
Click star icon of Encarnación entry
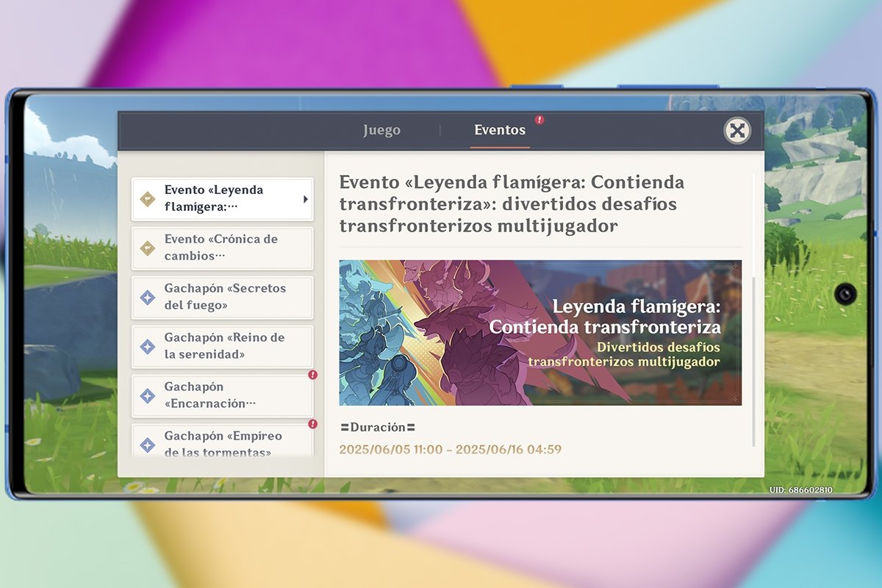pos(148,395)
